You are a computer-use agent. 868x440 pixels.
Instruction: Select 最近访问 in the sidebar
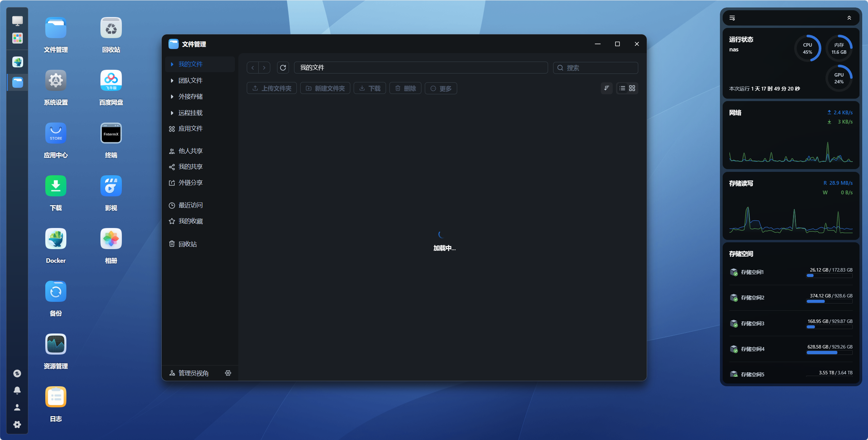[190, 205]
